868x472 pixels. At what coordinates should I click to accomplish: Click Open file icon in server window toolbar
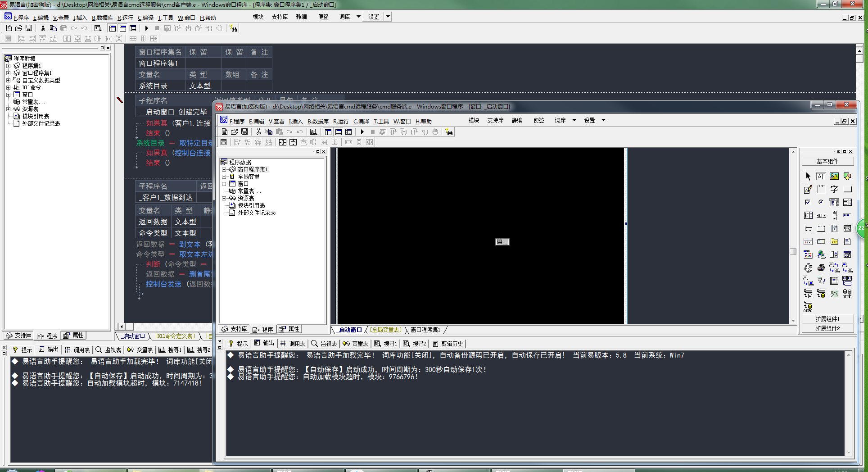(234, 132)
